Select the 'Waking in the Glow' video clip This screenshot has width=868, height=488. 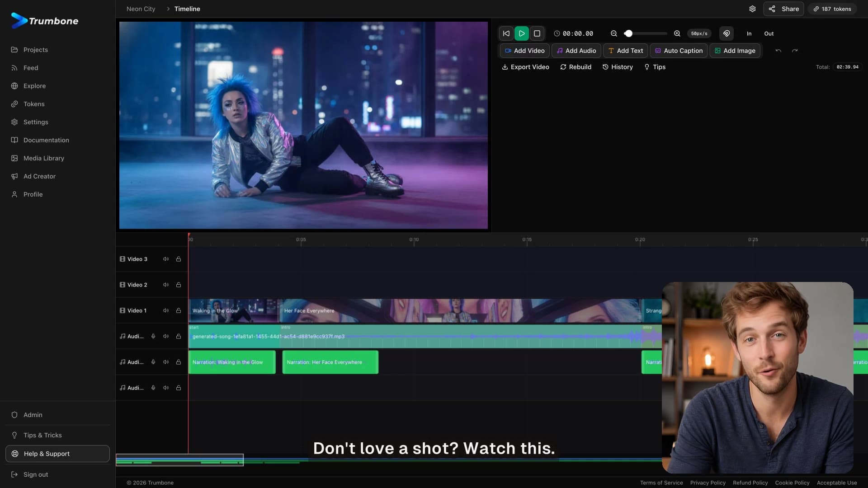pos(233,310)
